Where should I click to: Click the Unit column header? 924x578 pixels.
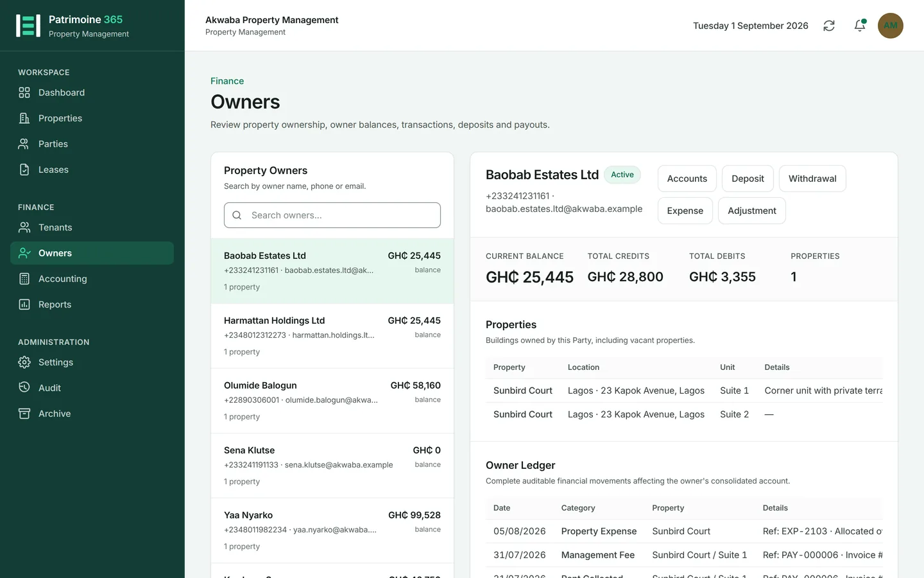[x=727, y=367]
